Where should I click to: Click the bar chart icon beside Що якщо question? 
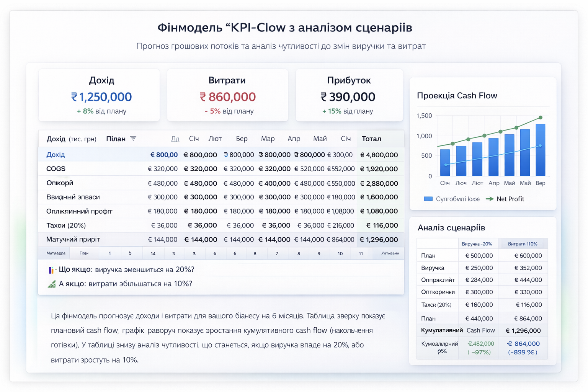coord(52,270)
